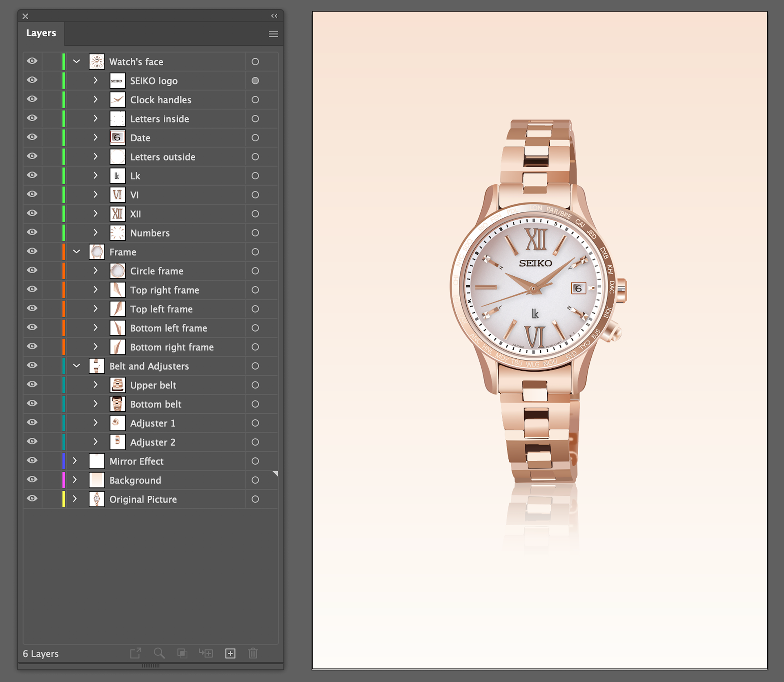This screenshot has height=682, width=784.
Task: Click the Collect for Export icon
Action: coord(136,653)
